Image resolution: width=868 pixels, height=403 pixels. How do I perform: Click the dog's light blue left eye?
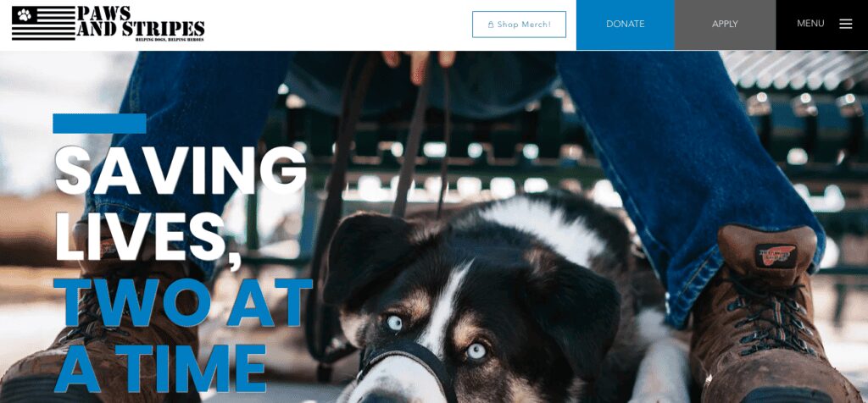point(394,323)
